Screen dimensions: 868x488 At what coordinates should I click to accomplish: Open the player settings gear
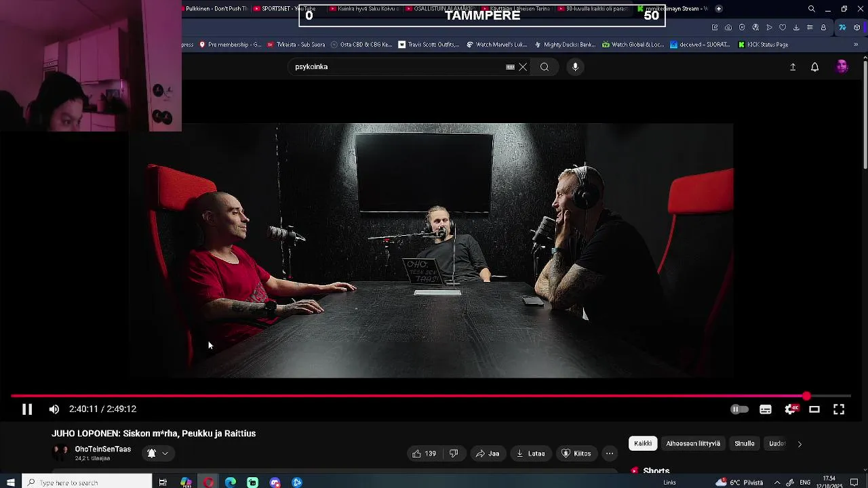tap(790, 409)
